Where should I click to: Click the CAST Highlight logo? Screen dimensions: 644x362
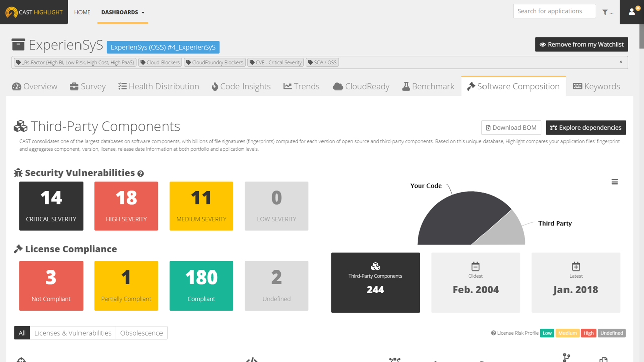pyautogui.click(x=34, y=12)
